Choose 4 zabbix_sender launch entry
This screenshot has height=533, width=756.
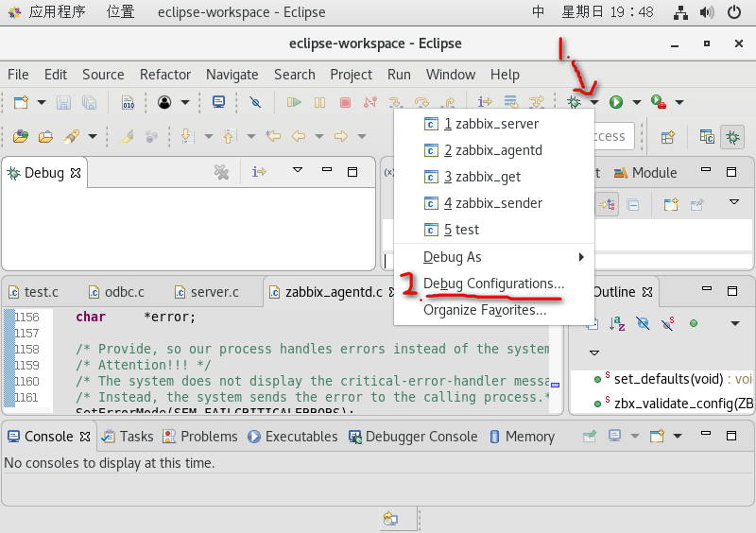(x=493, y=203)
